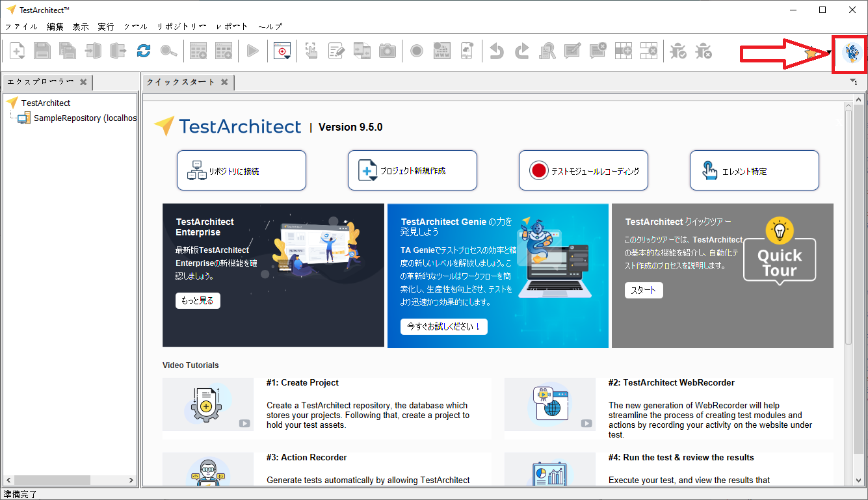The width and height of the screenshot is (868, 500).
Task: Open the レポート menu
Action: 232,27
